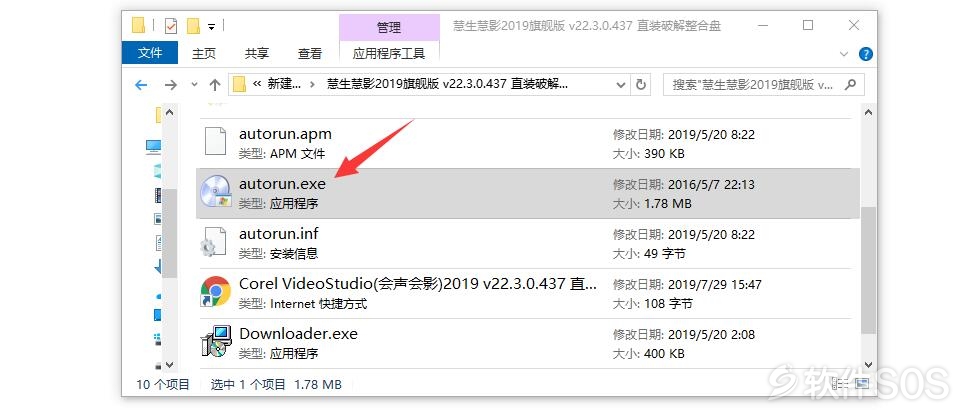Click the file list vertical scrollbar thumb

tap(868, 270)
